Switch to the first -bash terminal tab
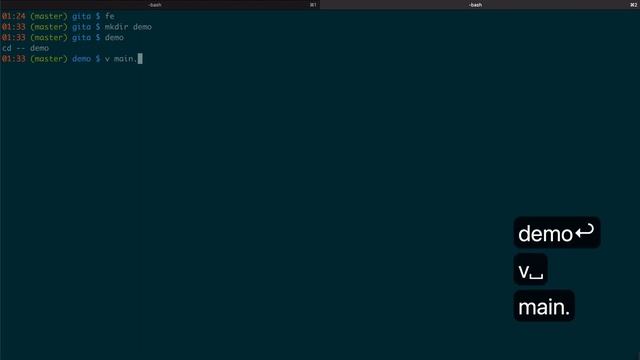 tap(160, 4)
